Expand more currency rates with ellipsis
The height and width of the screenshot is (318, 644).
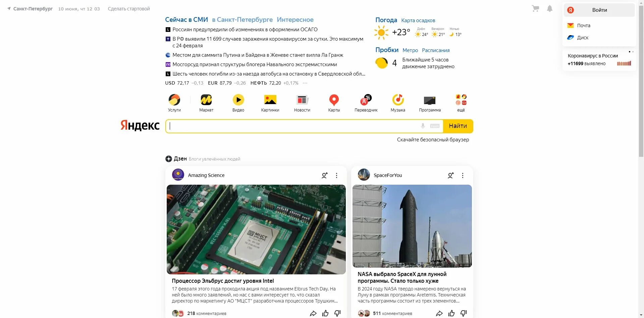coord(305,83)
